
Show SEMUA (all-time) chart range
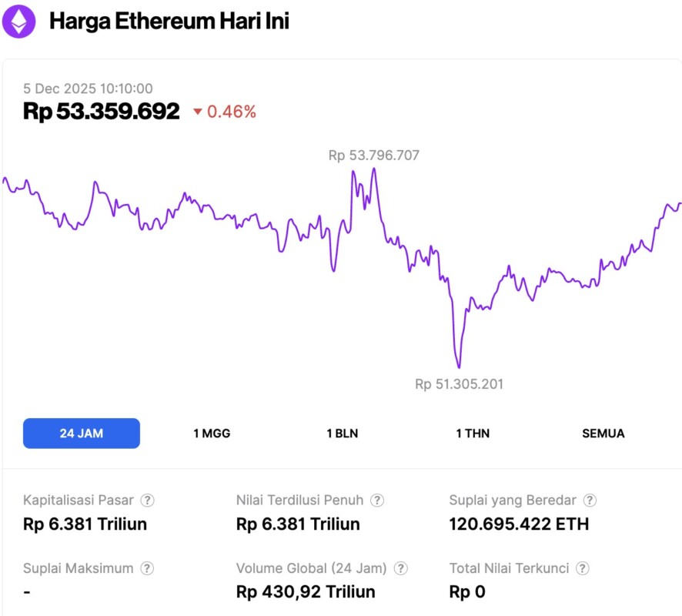pyautogui.click(x=603, y=434)
